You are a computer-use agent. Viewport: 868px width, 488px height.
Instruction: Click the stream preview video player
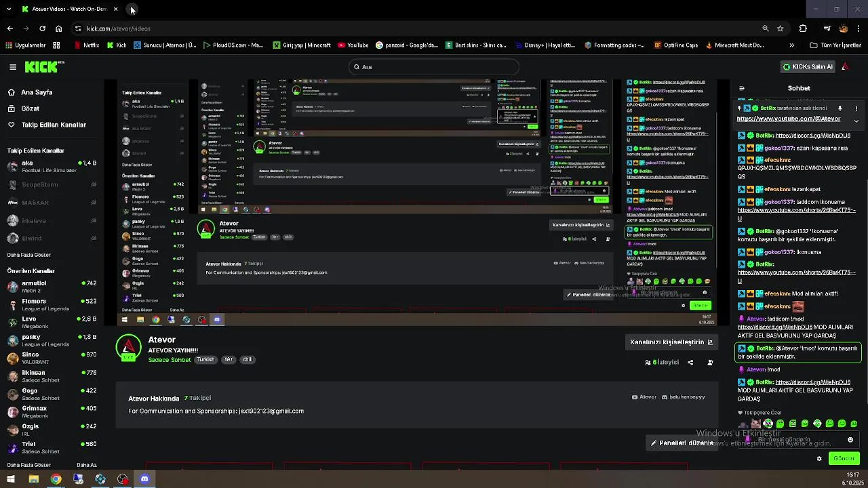[x=417, y=203]
